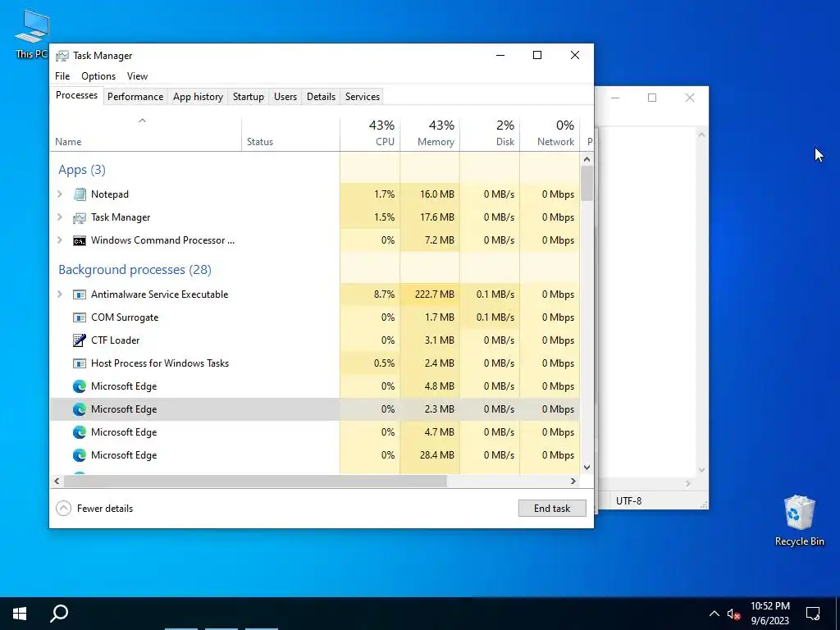This screenshot has height=630, width=840.
Task: Click the 222.7 MB memory value
Action: pos(435,294)
